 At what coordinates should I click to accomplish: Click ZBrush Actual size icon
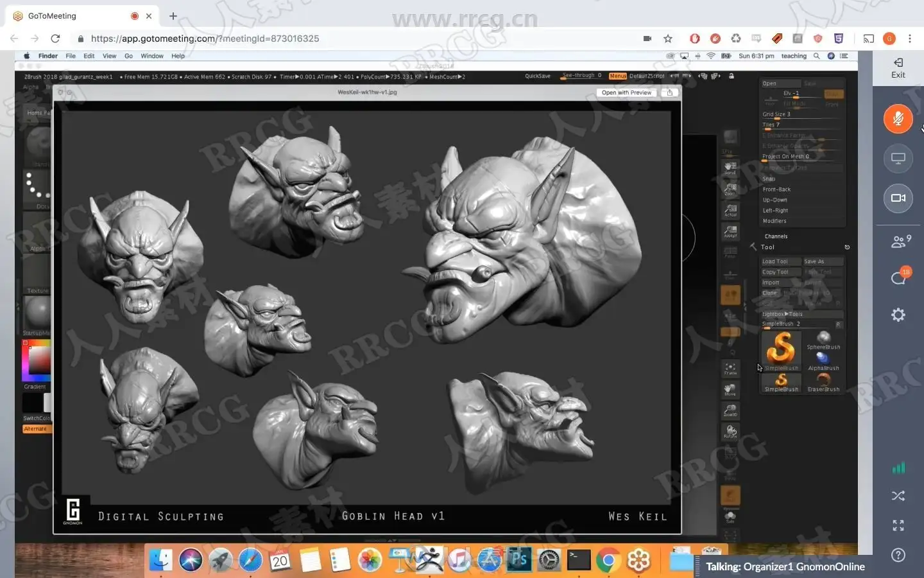point(730,210)
